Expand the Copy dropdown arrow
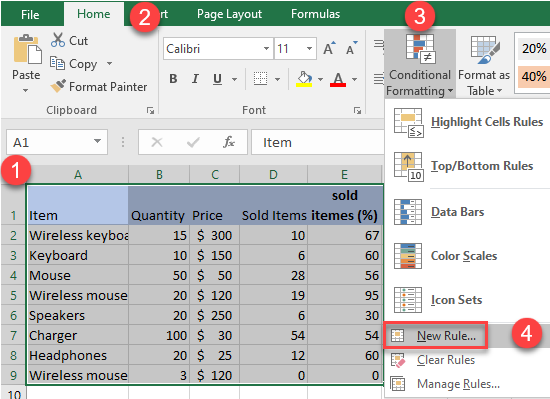 pyautogui.click(x=109, y=63)
